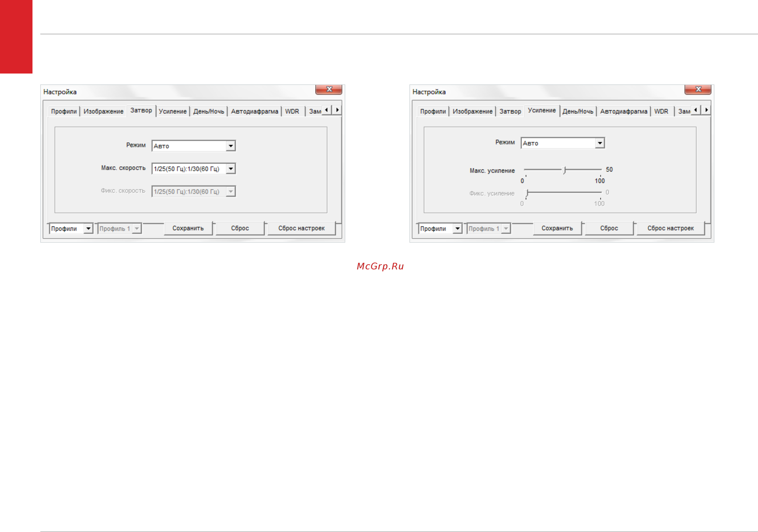Open Автодиафрагма tab in right window
This screenshot has height=532, width=758.
(624, 112)
